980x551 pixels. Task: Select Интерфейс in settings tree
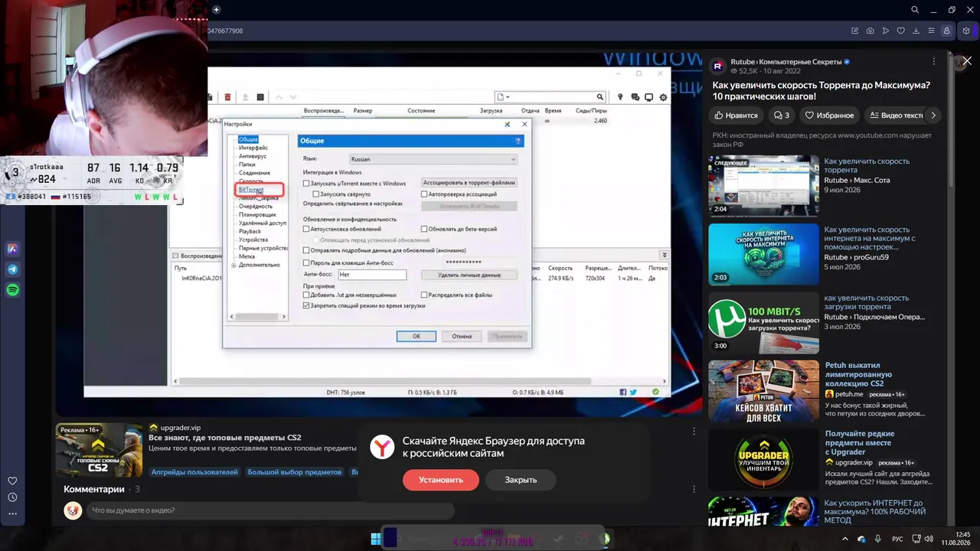(253, 148)
